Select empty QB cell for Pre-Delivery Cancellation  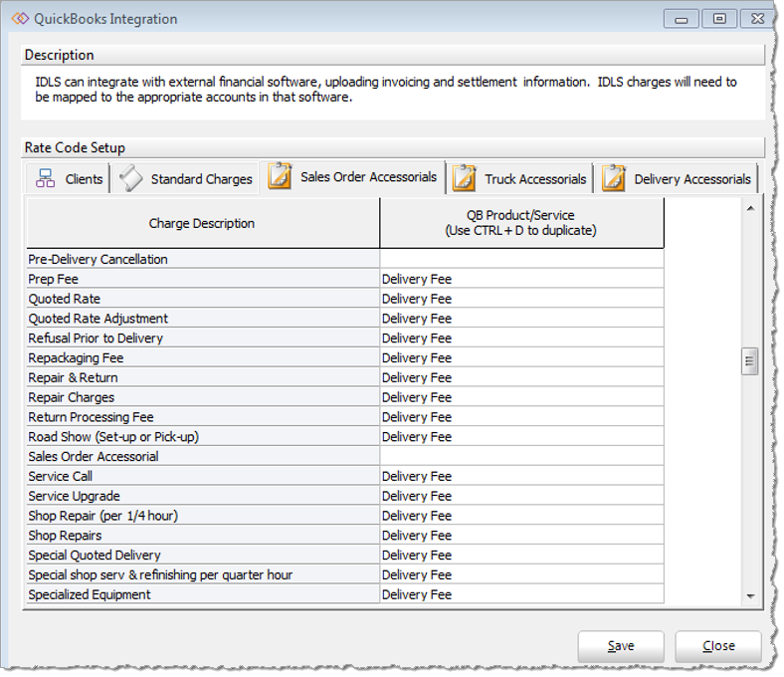(521, 259)
